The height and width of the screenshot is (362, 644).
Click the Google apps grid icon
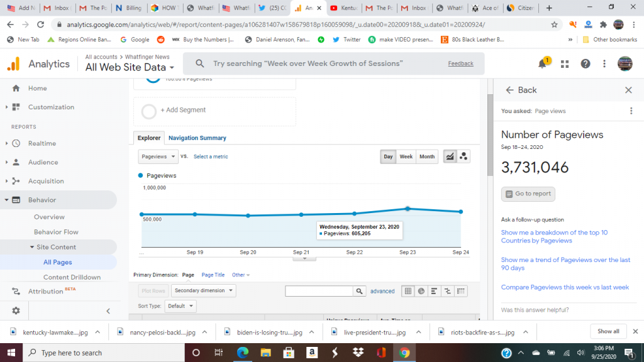[565, 63]
